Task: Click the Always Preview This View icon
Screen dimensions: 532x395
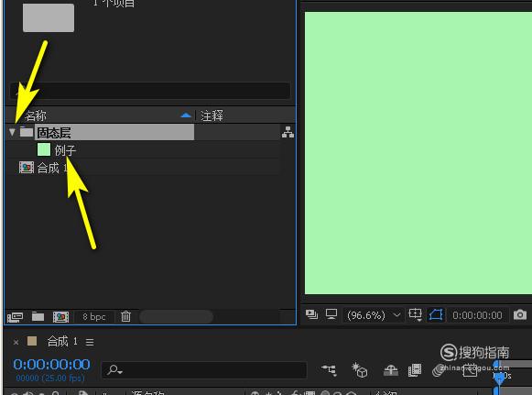Action: [311, 314]
